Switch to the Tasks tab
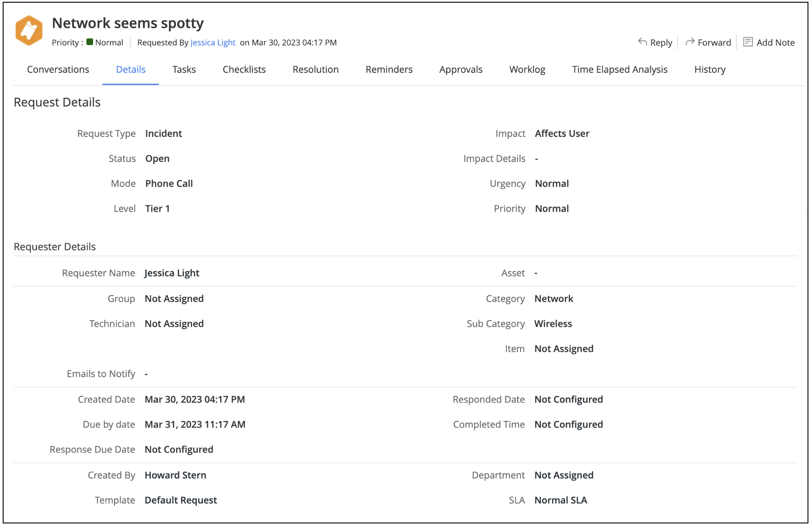This screenshot has height=527, width=812. coord(184,69)
